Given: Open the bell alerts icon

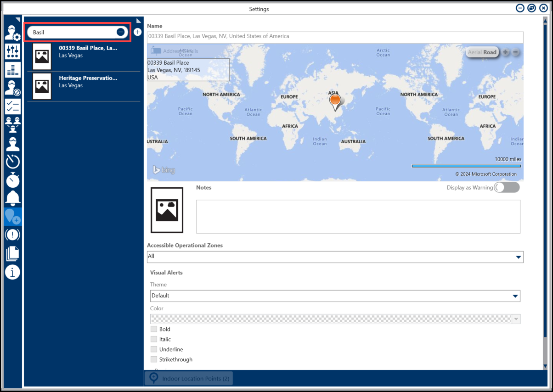Looking at the screenshot, I should 12,198.
